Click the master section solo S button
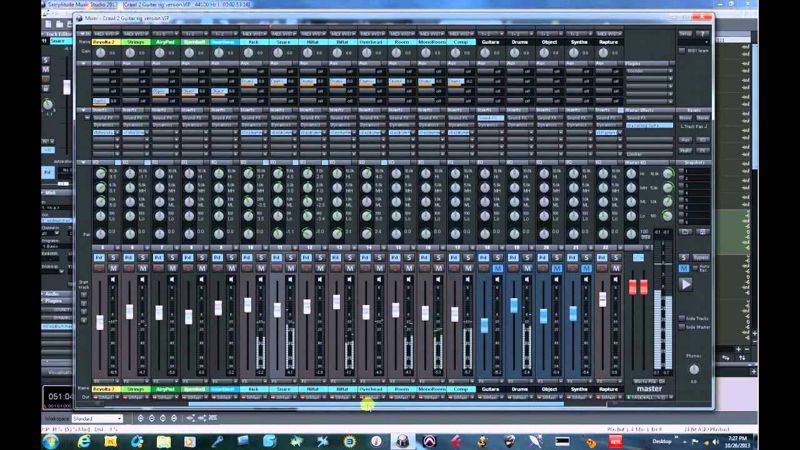 pyautogui.click(x=684, y=258)
